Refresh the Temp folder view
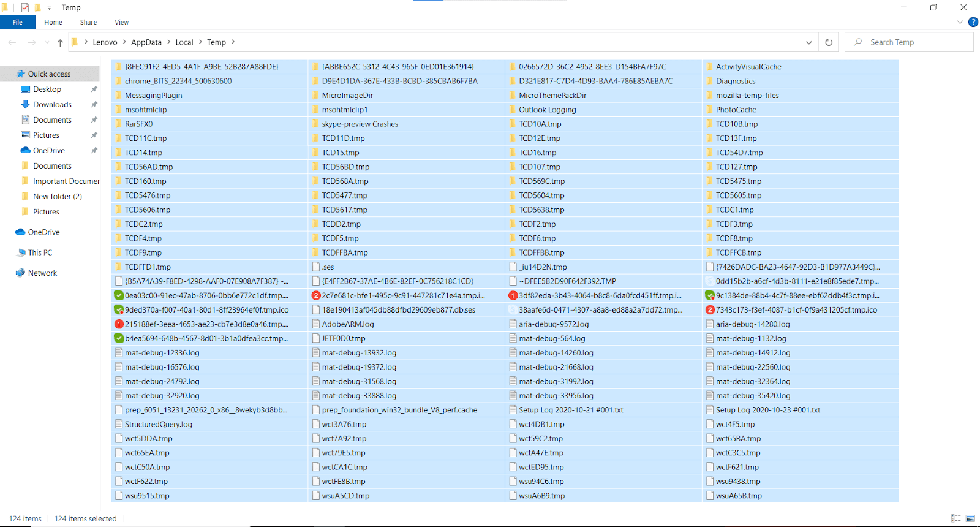Viewport: 980px width, 527px height. pyautogui.click(x=829, y=42)
